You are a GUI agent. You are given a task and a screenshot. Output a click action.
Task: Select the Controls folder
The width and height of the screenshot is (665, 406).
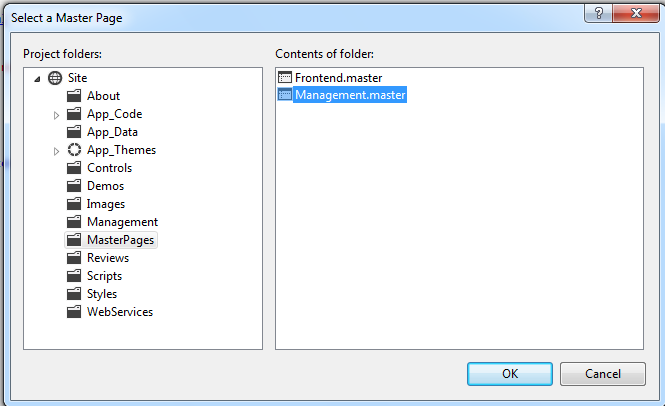(109, 168)
